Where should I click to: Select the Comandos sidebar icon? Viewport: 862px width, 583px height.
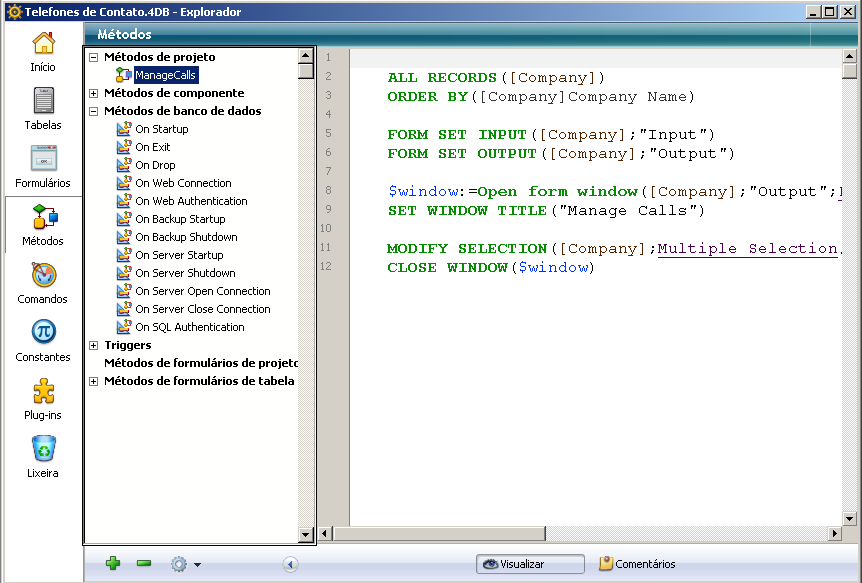coord(43,283)
